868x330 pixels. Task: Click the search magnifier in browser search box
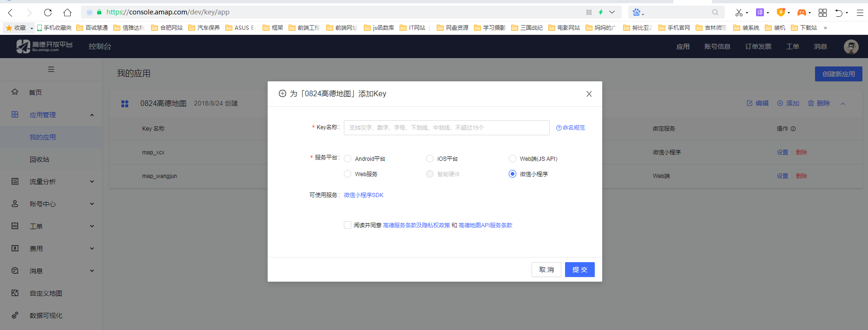pos(715,13)
